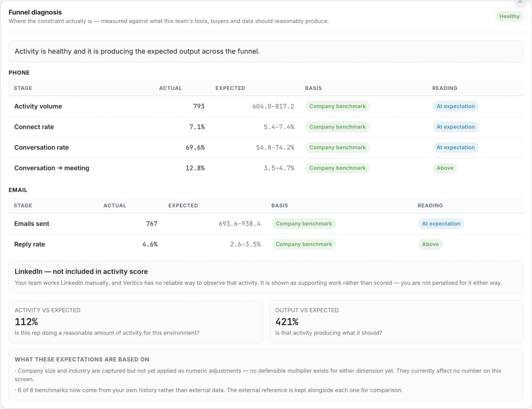Click the 793 actual activity value
This screenshot has width=532, height=409.
[199, 106]
